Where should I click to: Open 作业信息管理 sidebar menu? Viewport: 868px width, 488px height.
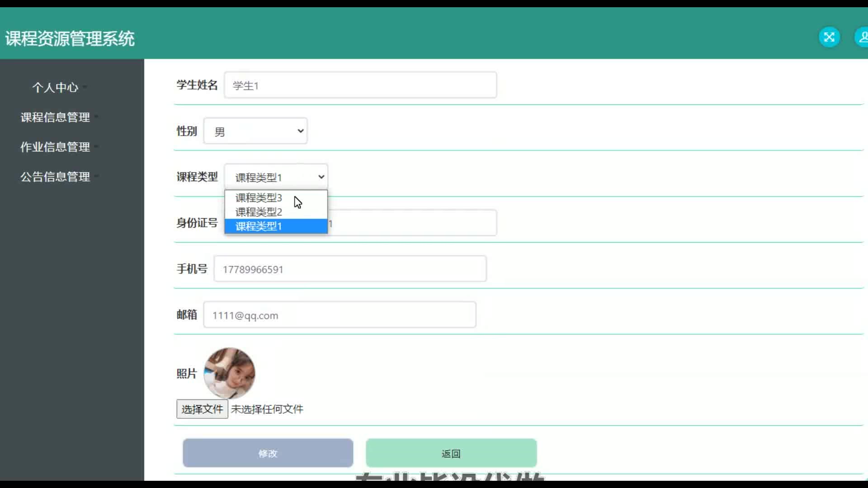56,147
